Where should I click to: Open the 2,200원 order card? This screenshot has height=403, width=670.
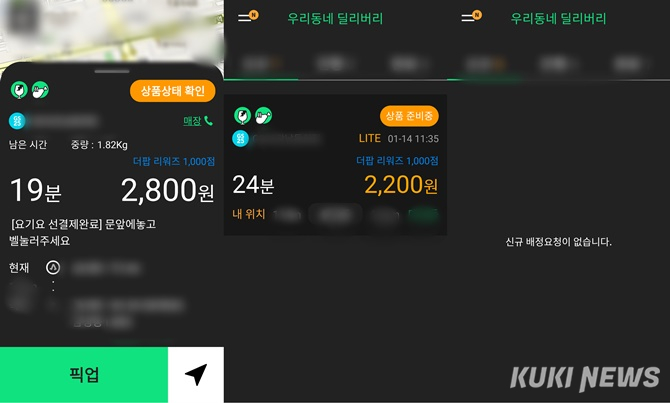click(x=335, y=165)
